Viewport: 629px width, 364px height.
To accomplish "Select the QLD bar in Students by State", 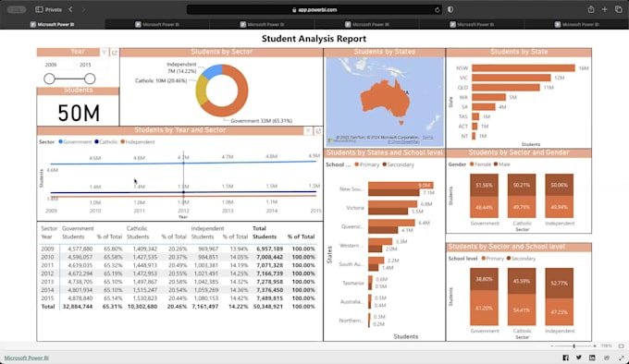I will (505, 87).
